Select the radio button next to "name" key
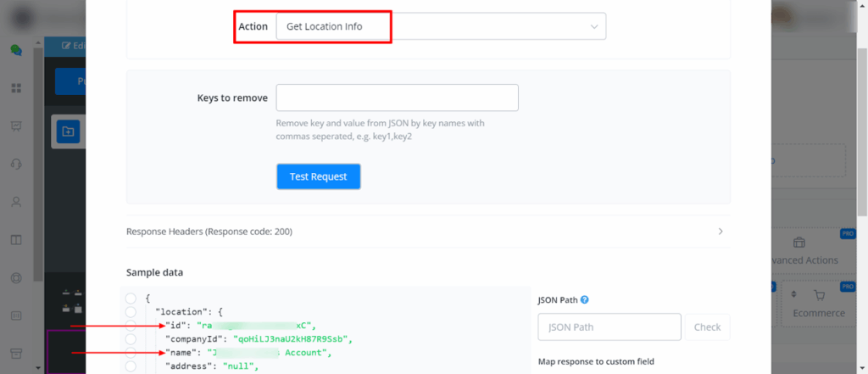868x374 pixels. pos(131,352)
